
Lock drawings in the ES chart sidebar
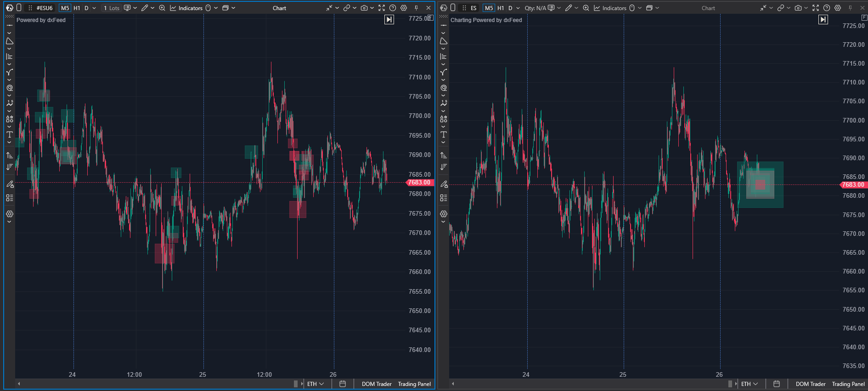coord(443,184)
